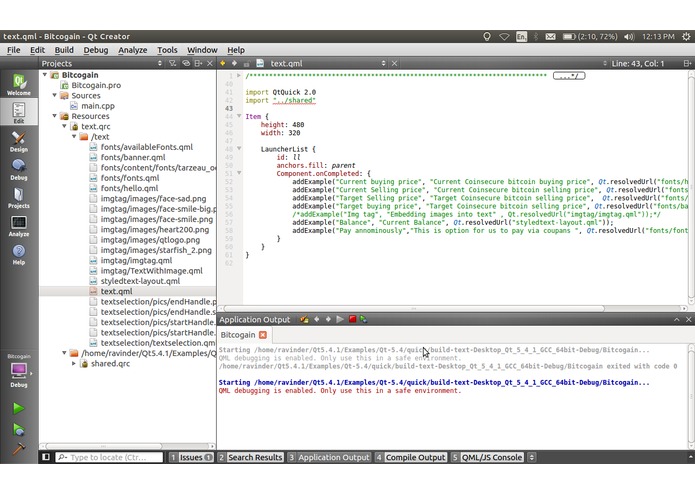Show the Issues pane
This screenshot has height=494, width=695.
point(191,457)
